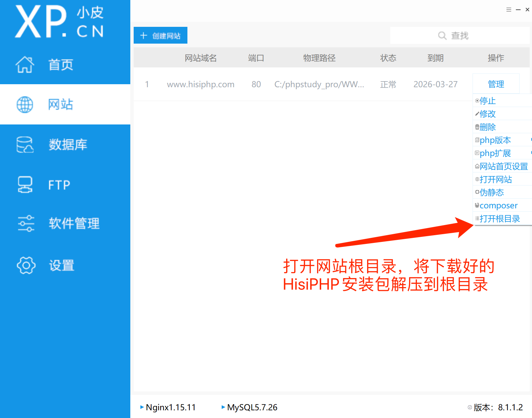Choose 伪静态 in the manage menu
The width and height of the screenshot is (532, 418).
502,192
